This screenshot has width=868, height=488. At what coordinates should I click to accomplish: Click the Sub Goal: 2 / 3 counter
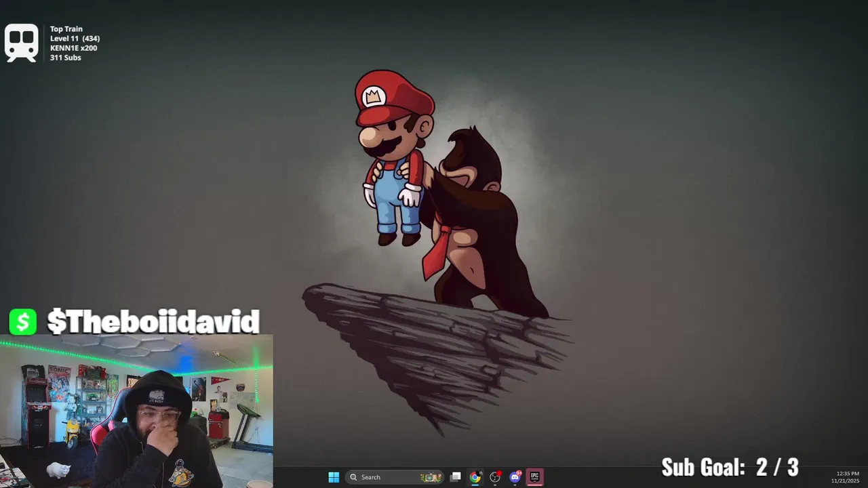pyautogui.click(x=730, y=467)
